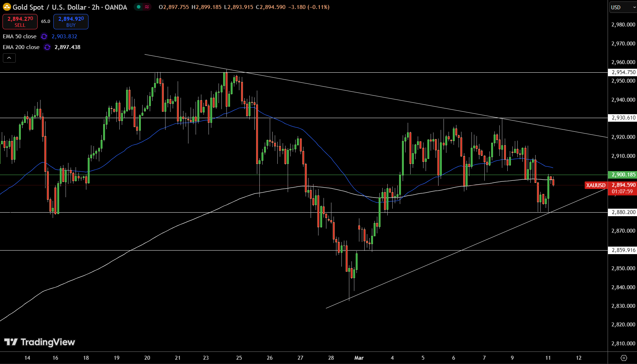Click the high price H2,899.185
637x364 pixels.
click(x=206, y=7)
